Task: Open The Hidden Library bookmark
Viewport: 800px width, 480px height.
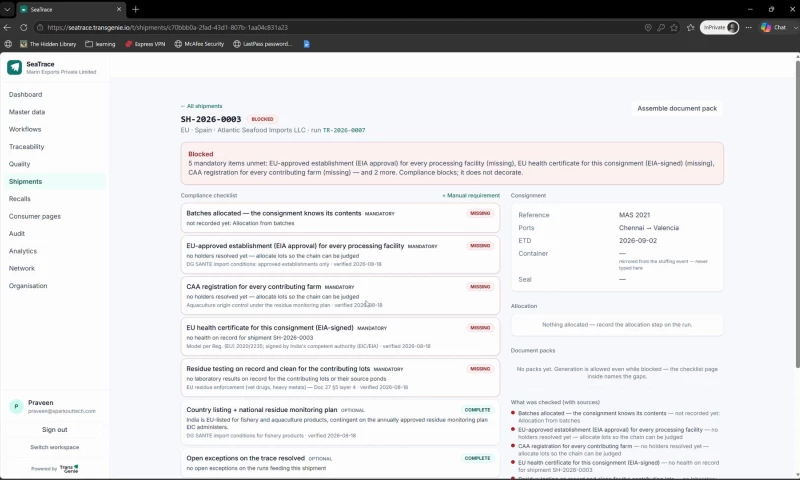Action: [x=48, y=44]
